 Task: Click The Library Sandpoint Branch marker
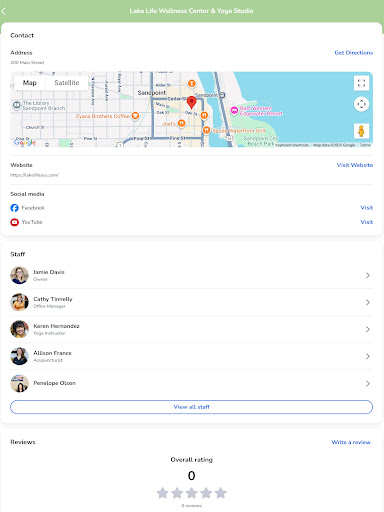point(17,105)
